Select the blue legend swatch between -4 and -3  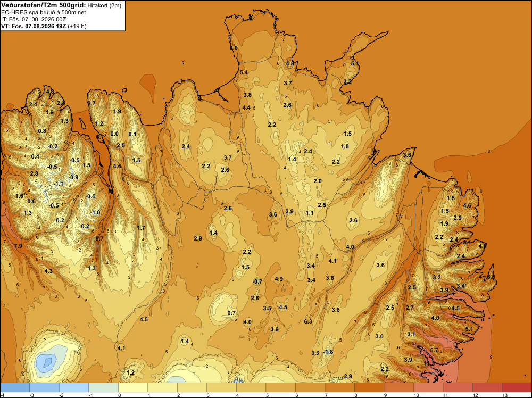pyautogui.click(x=15, y=387)
